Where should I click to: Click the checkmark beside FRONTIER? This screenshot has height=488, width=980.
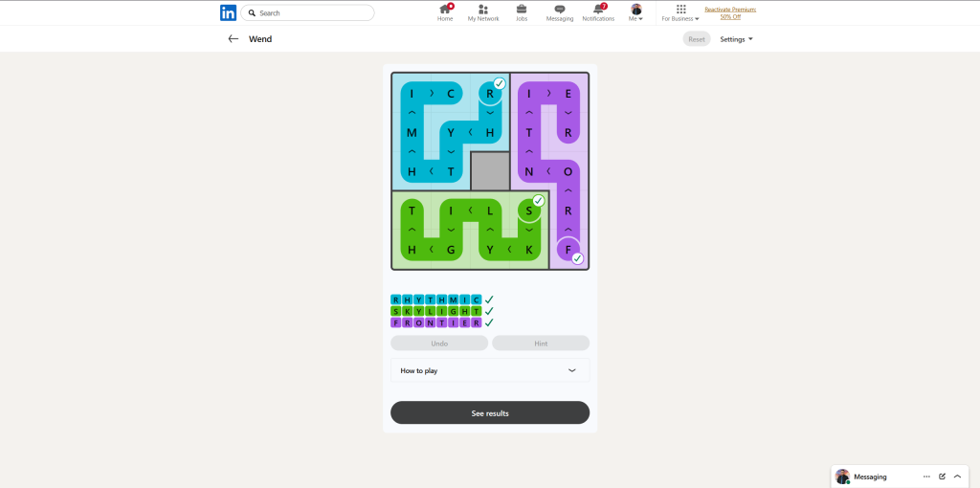[x=489, y=322]
